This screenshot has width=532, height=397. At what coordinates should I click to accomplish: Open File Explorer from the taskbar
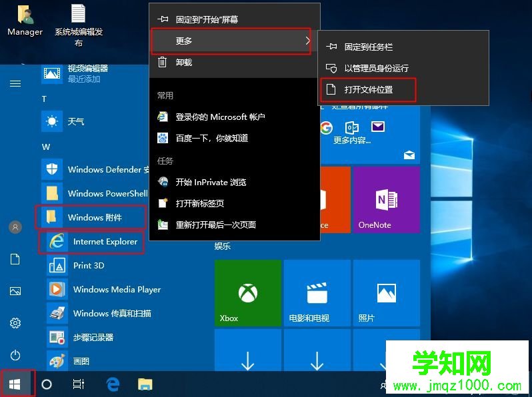(x=145, y=384)
